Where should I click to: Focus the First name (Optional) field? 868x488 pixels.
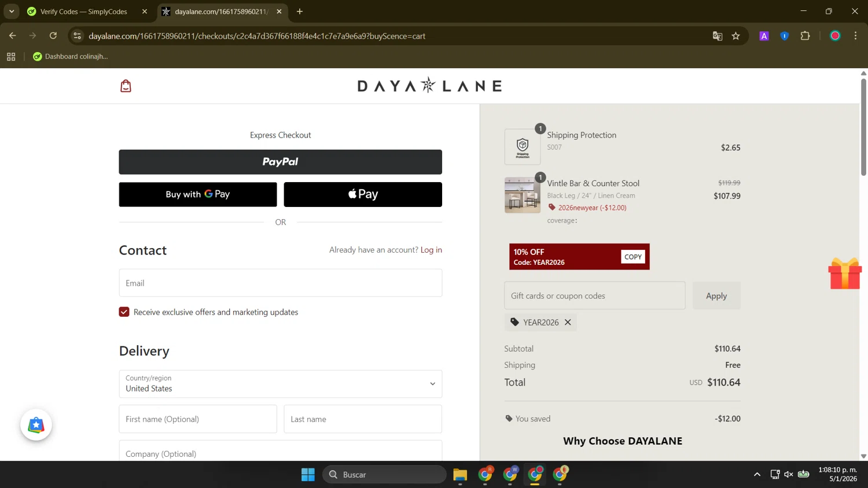pyautogui.click(x=198, y=419)
